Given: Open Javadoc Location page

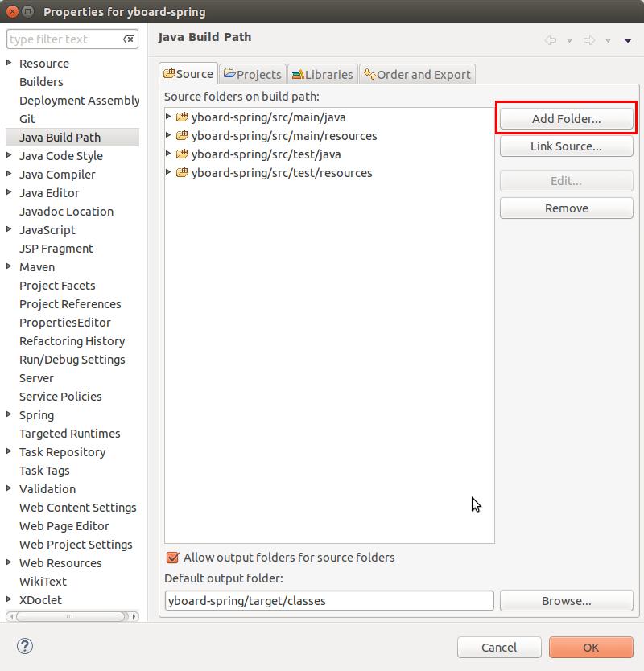Looking at the screenshot, I should pos(66,212).
